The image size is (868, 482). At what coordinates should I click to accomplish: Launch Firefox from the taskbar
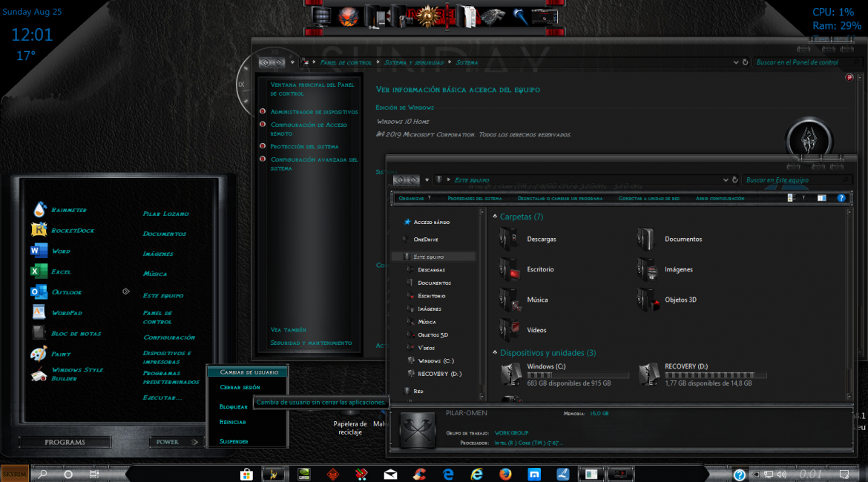(x=505, y=475)
